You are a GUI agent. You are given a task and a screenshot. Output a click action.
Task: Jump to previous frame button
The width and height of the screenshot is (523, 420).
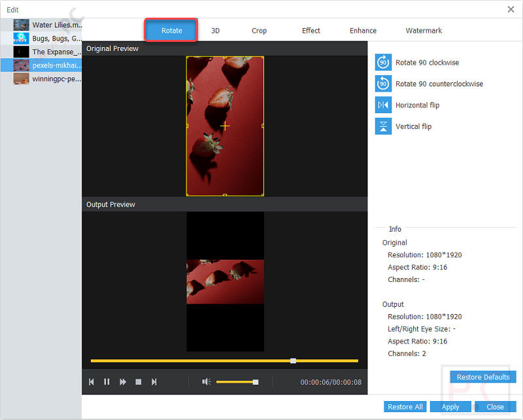(92, 381)
